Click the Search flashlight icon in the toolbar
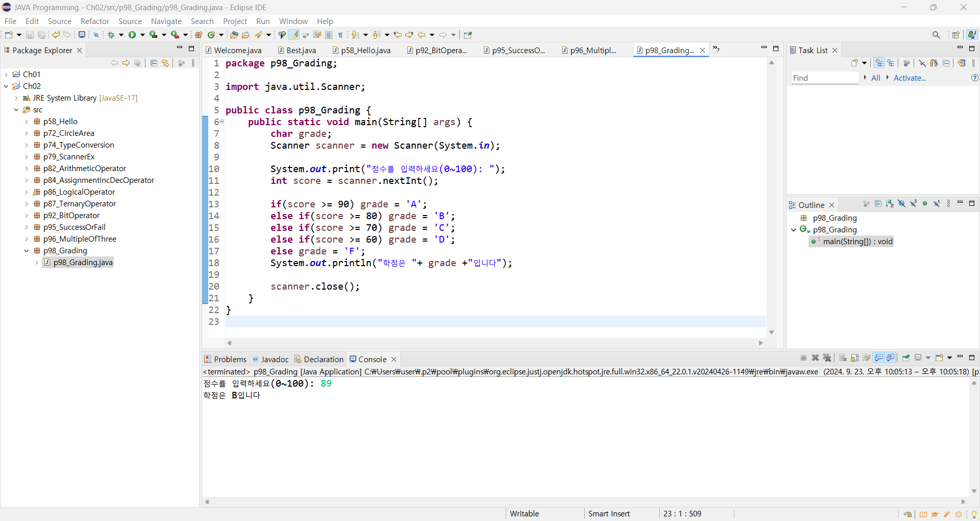Image resolution: width=980 pixels, height=521 pixels. click(x=258, y=35)
